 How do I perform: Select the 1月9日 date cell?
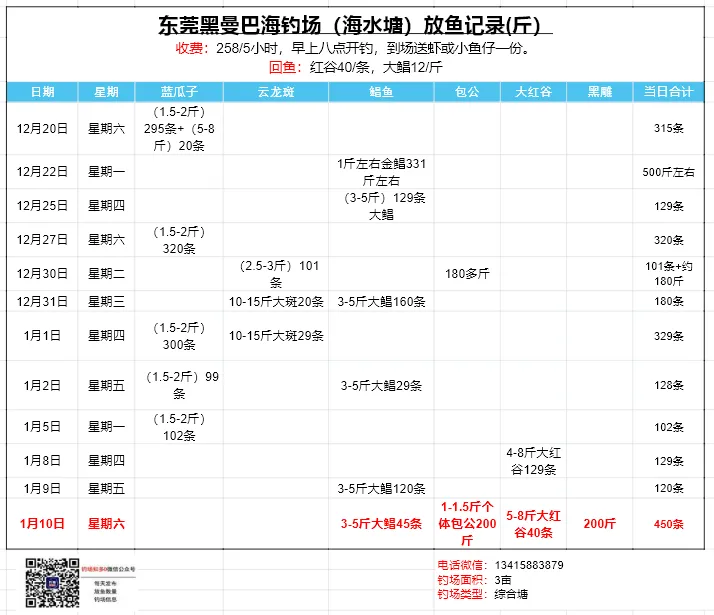tap(42, 488)
